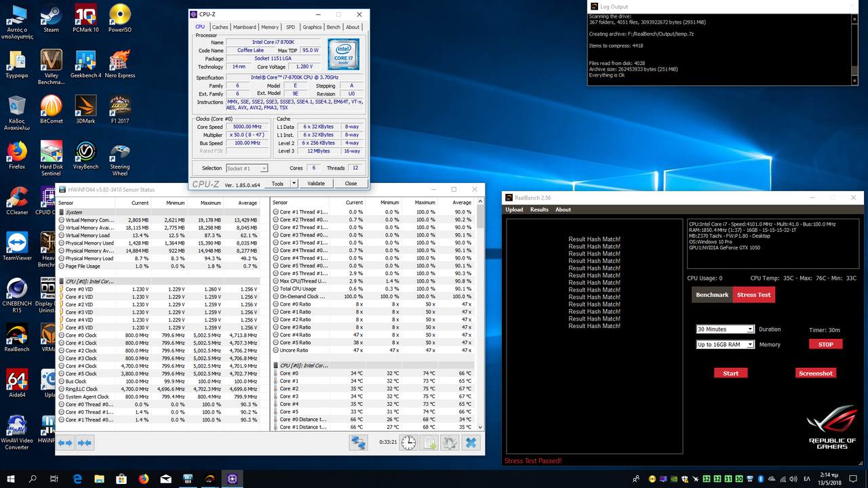Click HWiNFO expand columns arrows button

pos(65,443)
